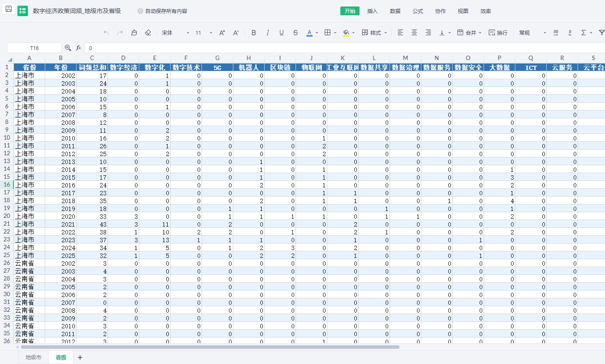Click the clear formatting eraser icon
The image size is (605, 364).
pos(148,33)
